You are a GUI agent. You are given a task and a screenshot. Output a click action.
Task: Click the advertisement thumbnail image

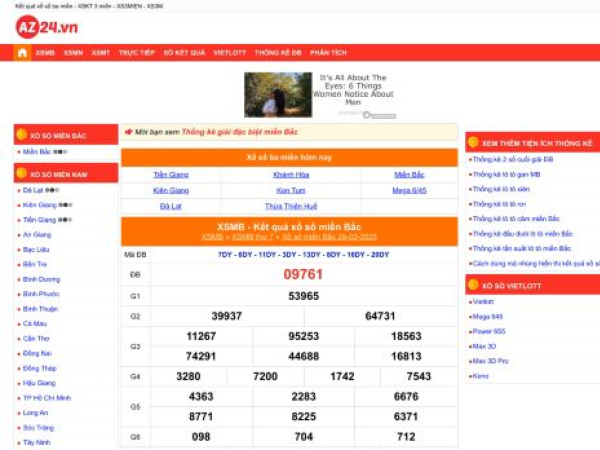277,95
